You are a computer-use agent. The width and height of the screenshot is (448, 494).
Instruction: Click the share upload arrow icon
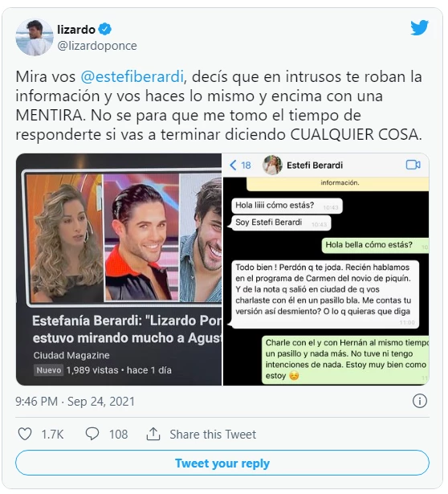coord(153,434)
